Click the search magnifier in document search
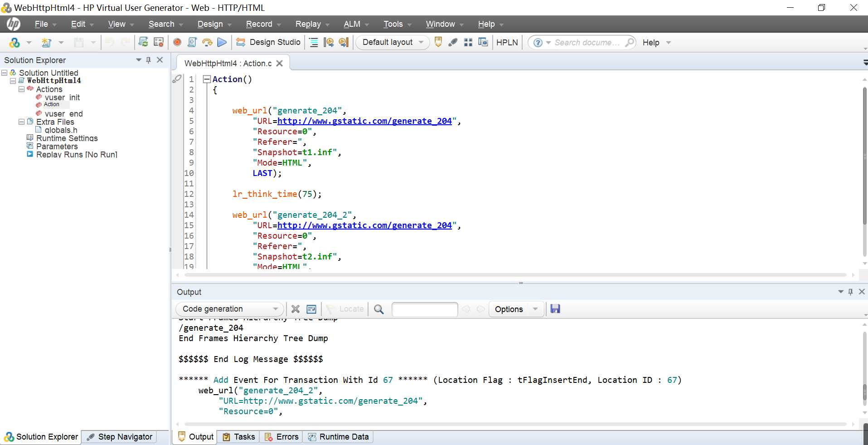The width and height of the screenshot is (868, 445). pyautogui.click(x=630, y=42)
